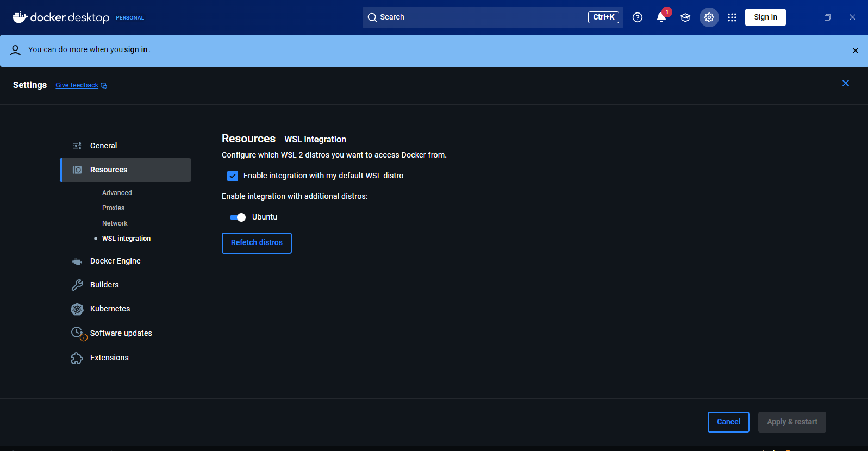Open the help question mark icon
This screenshot has width=868, height=451.
click(x=638, y=17)
